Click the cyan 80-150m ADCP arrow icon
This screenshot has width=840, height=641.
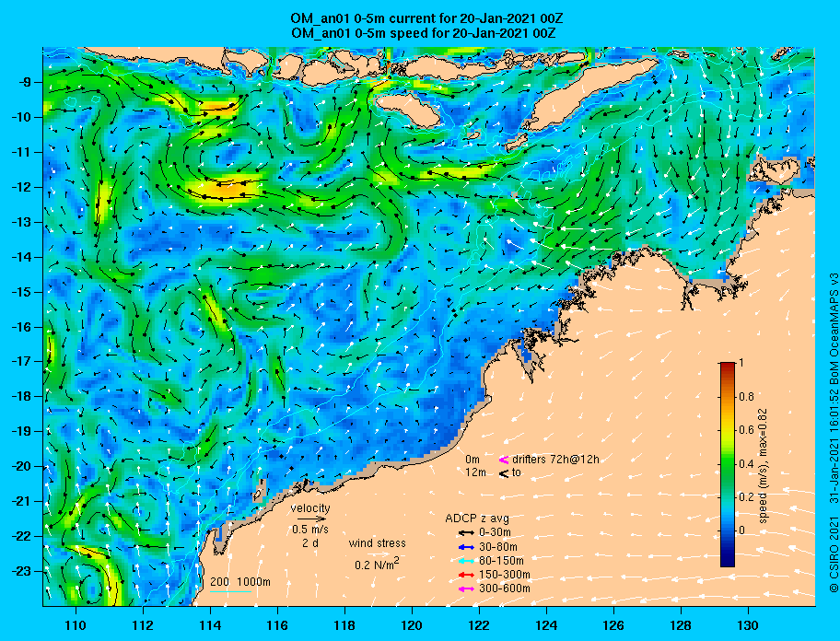pyautogui.click(x=466, y=561)
